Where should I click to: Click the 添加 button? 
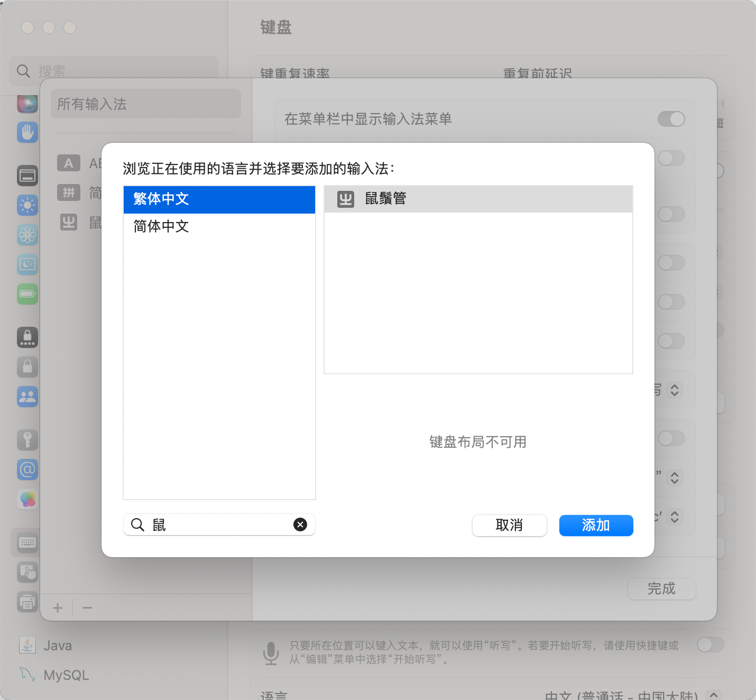(596, 526)
